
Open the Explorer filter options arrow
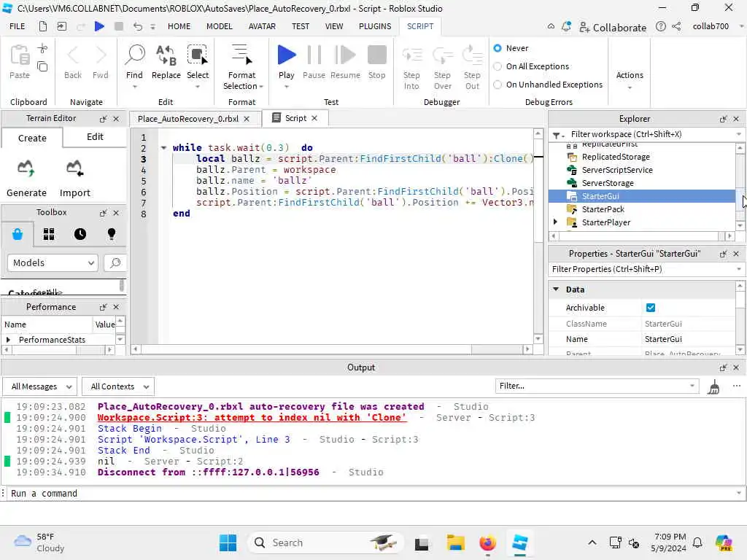point(739,134)
